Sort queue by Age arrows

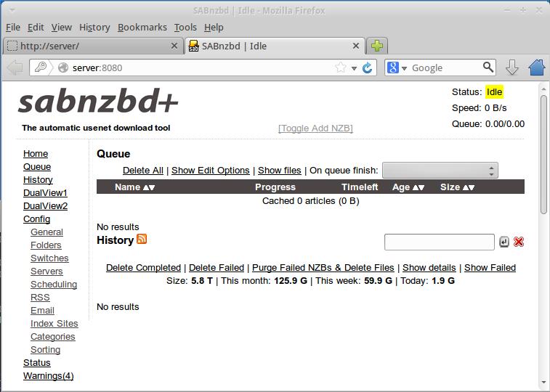[x=418, y=187]
